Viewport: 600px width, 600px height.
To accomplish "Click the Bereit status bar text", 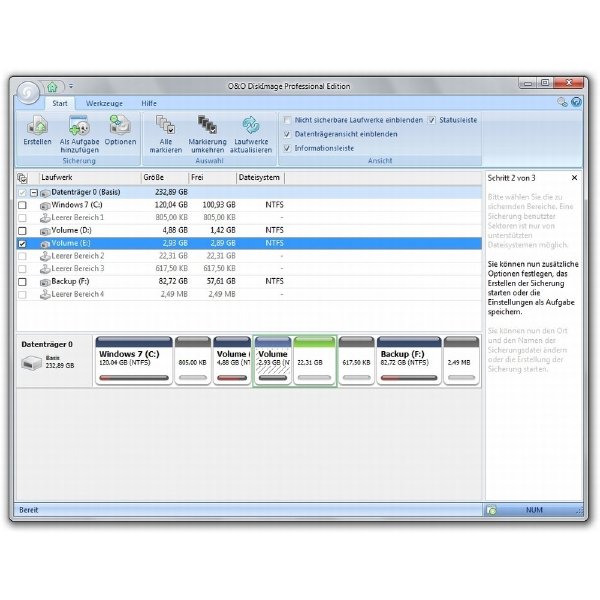I will coord(29,510).
